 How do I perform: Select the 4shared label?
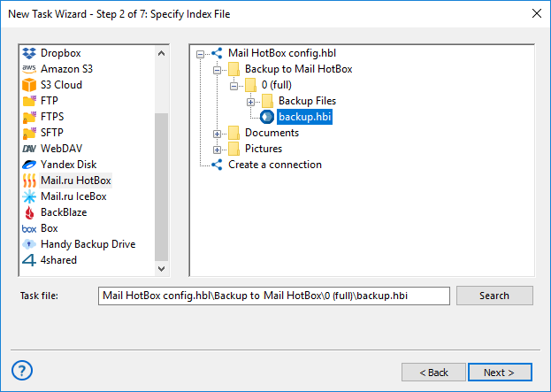click(x=58, y=260)
